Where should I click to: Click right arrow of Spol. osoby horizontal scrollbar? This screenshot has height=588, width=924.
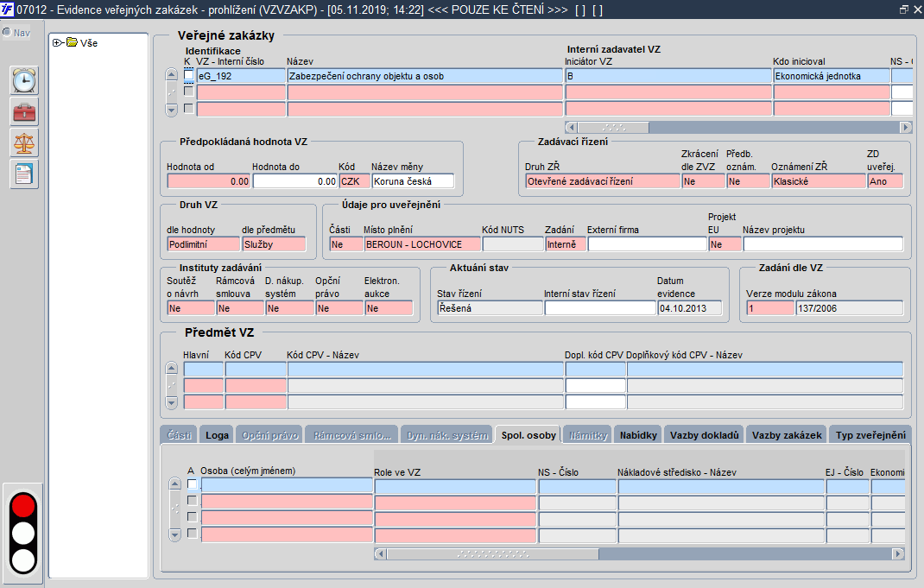tap(898, 553)
